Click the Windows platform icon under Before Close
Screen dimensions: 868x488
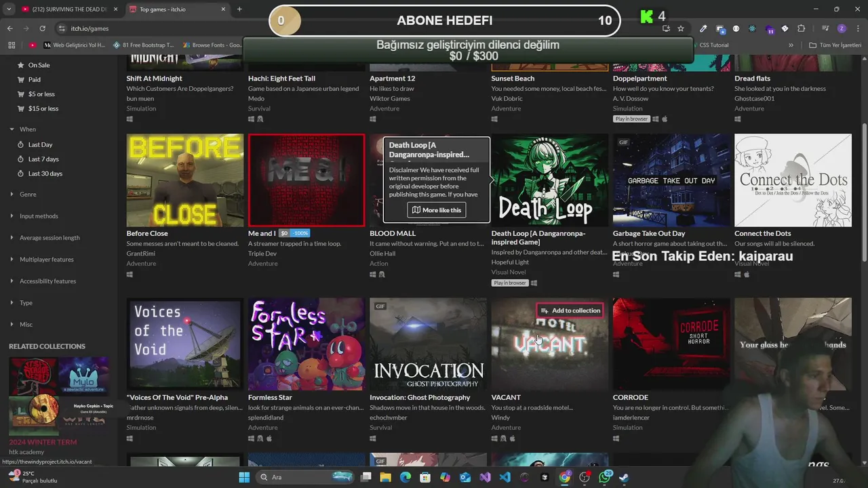[x=130, y=274]
